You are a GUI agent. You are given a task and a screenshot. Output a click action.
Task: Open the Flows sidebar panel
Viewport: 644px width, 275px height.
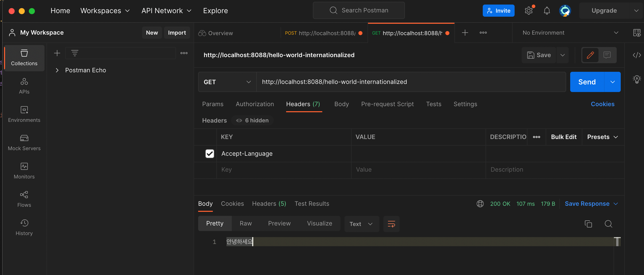[x=24, y=199]
